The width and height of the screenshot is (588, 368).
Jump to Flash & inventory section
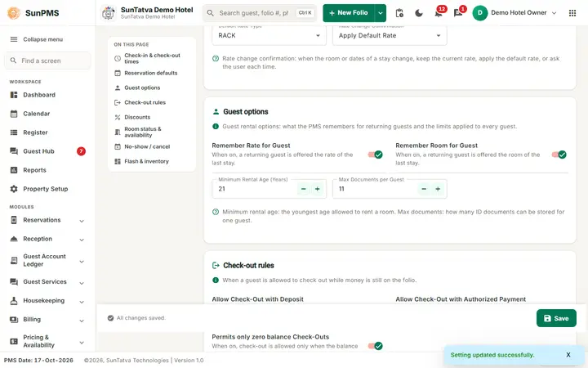coord(152,161)
